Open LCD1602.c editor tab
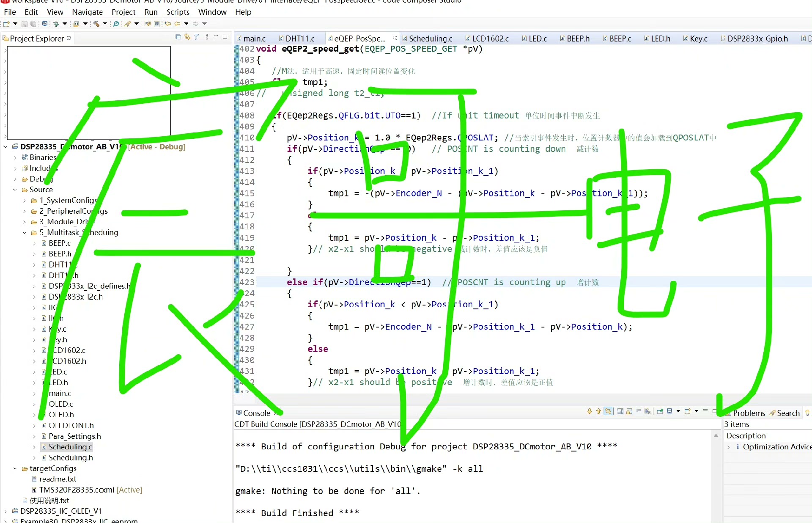This screenshot has width=812, height=523. 490,39
